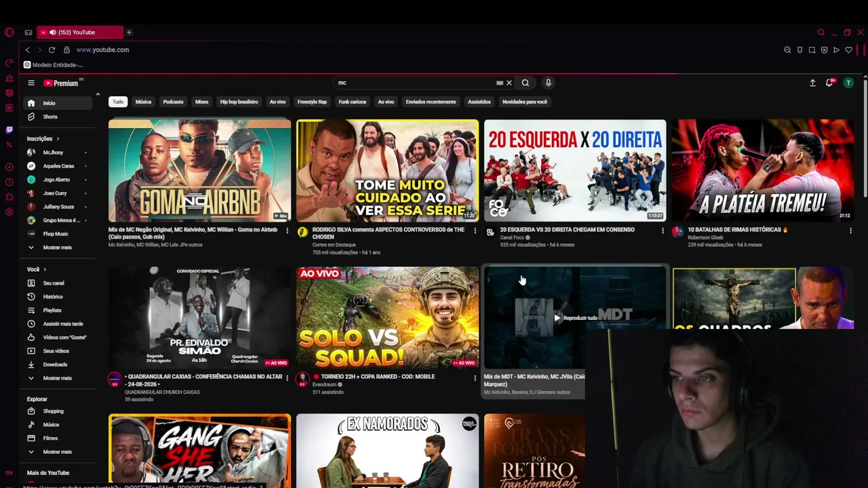
Task: Open the YouTube guide hamburger menu
Action: (31, 83)
